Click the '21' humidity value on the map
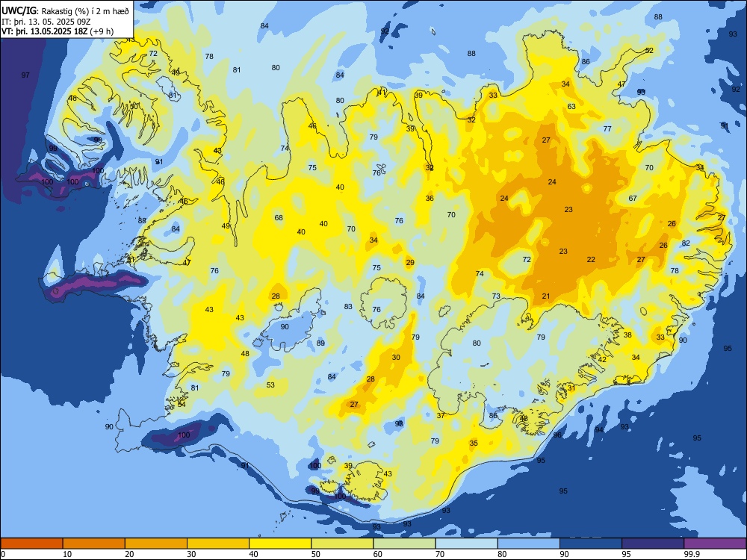 pyautogui.click(x=546, y=296)
